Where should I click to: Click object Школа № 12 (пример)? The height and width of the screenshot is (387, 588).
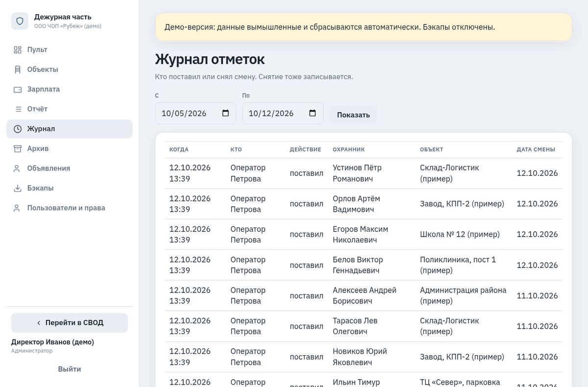pyautogui.click(x=460, y=234)
